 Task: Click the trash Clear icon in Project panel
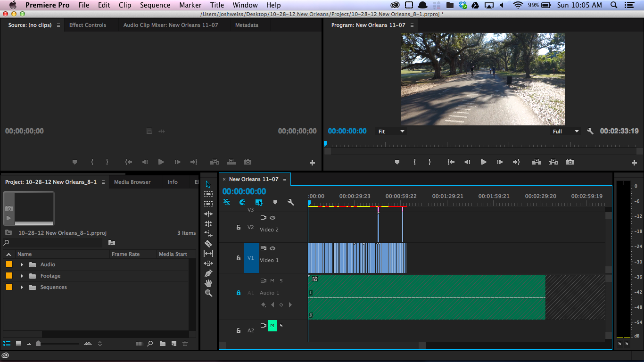coord(185,344)
